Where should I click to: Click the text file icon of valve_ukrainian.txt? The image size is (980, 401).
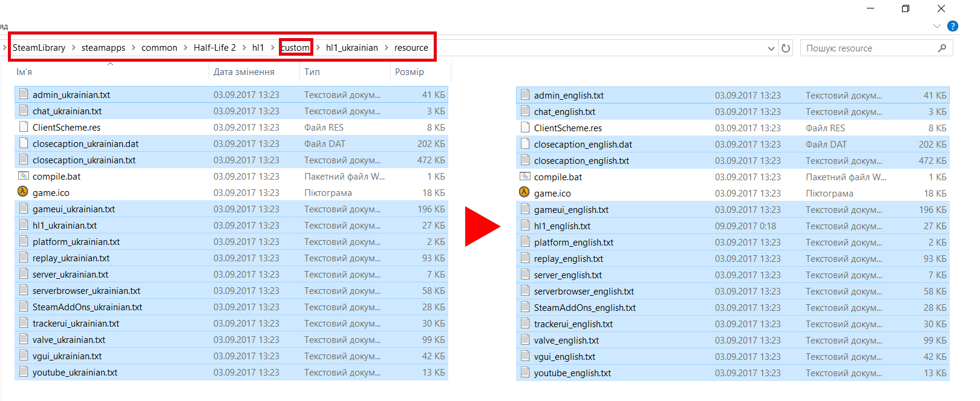coord(24,339)
